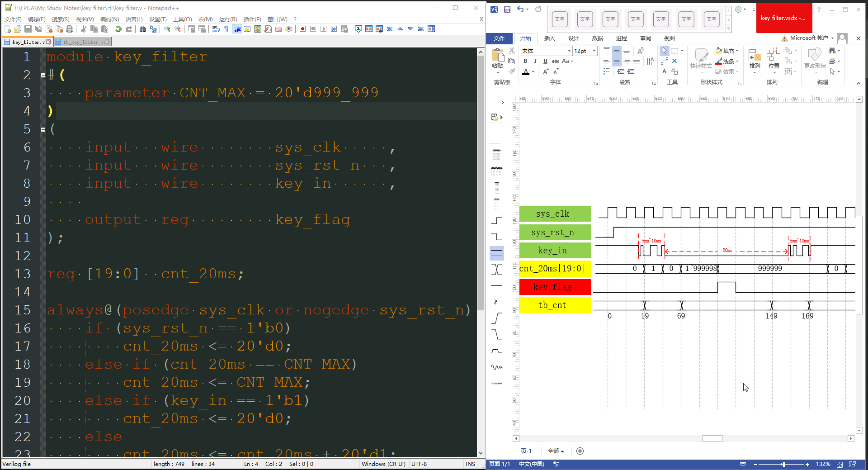Switch to the 设计 ribbon tab in Visio
This screenshot has width=868, height=470.
(x=573, y=38)
